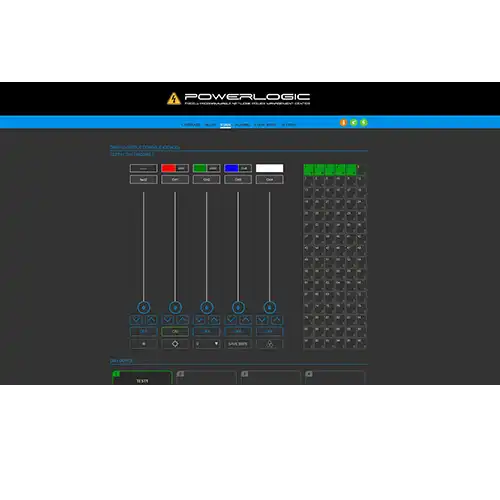Toggle the on/off button of green channel
Viewport: 500px width, 500px height.
point(207,332)
